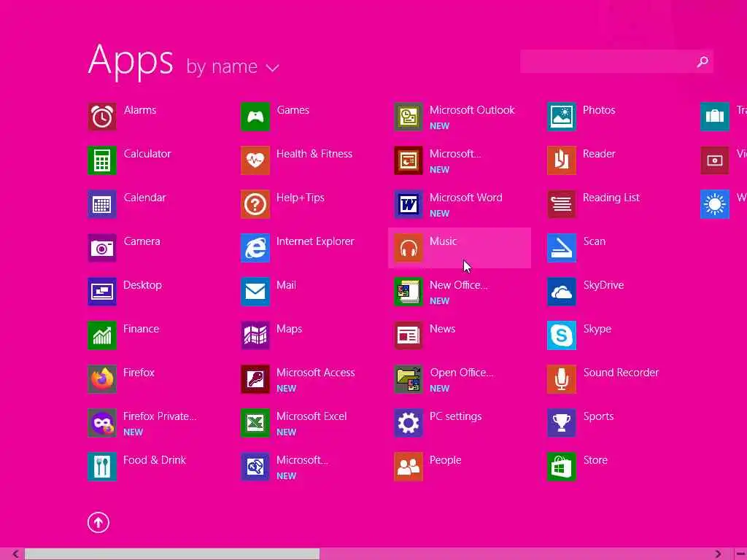Open the Reading List icon
This screenshot has width=747, height=560.
[562, 204]
